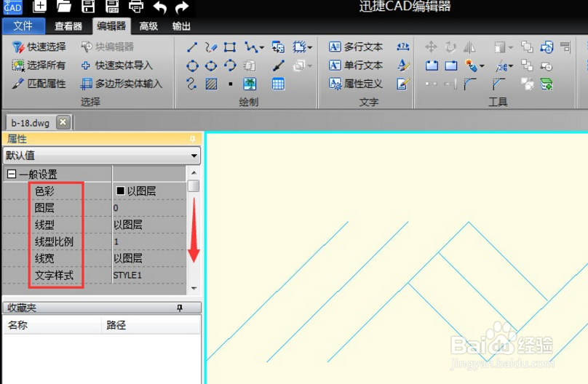Open 属性定义 attribute definition

356,84
